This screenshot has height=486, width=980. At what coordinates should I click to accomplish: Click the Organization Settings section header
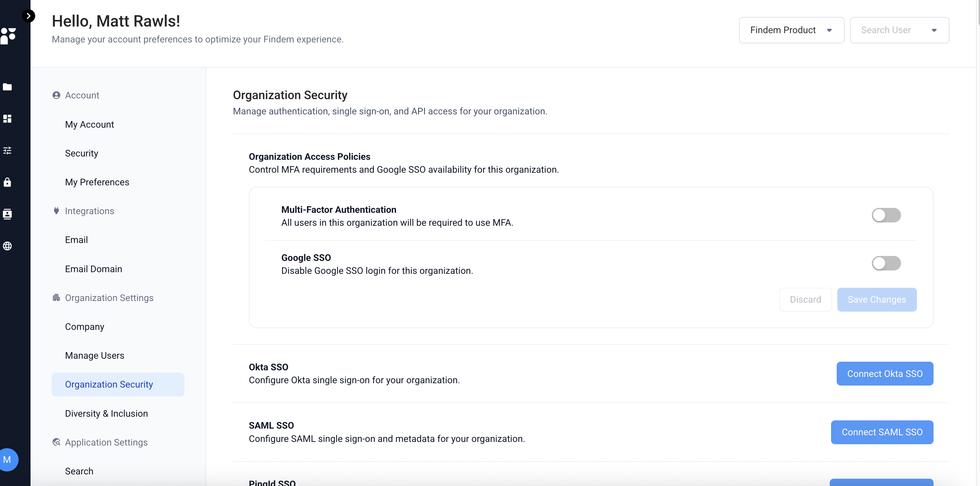[109, 297]
